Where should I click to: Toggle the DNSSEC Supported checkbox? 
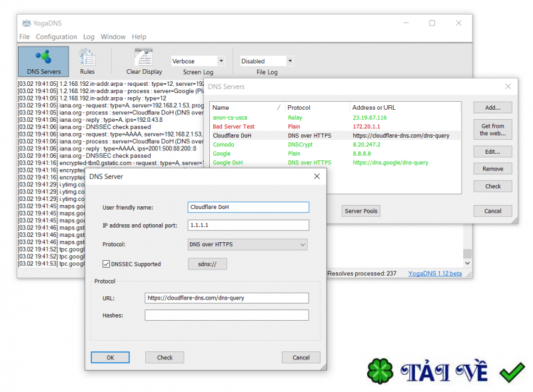pyautogui.click(x=106, y=264)
